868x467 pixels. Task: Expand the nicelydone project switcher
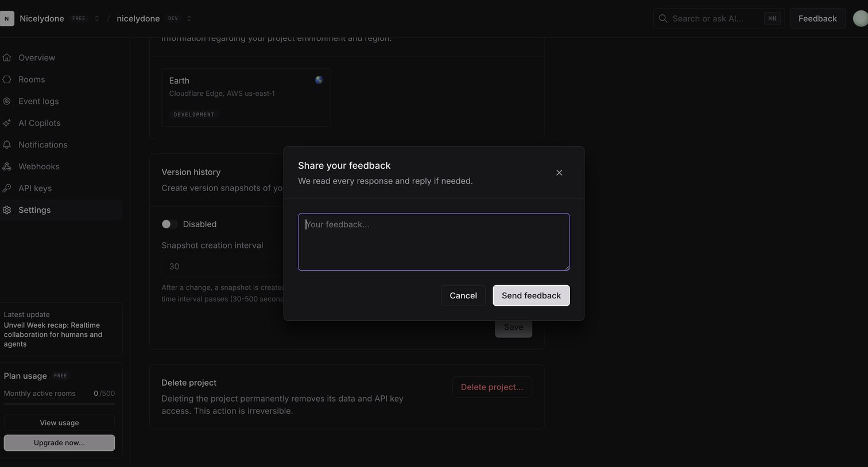point(189,18)
